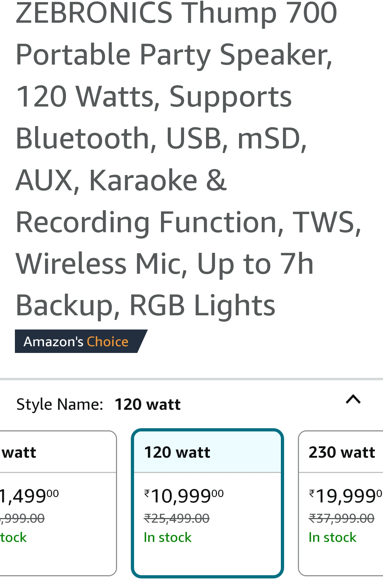Tap the 1,499 price in left card
This screenshot has height=588, width=383.
pos(29,496)
